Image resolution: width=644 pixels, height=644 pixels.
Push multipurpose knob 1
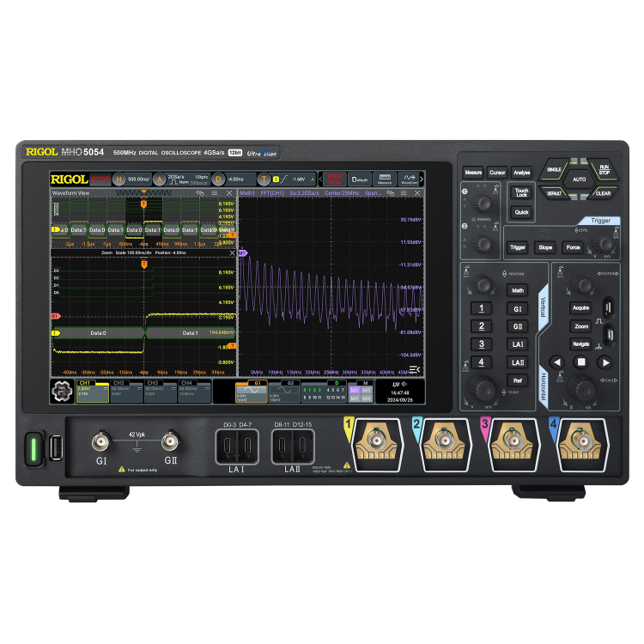483,203
